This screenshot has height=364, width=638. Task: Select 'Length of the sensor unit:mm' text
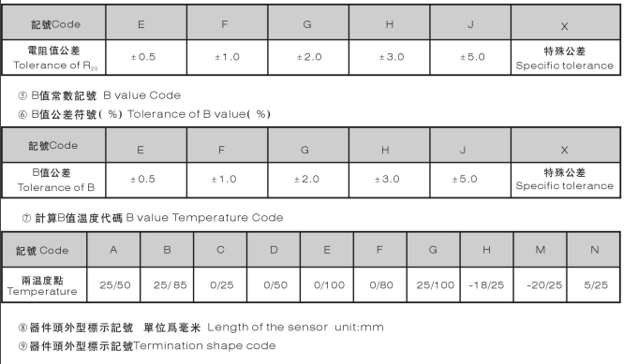(295, 328)
